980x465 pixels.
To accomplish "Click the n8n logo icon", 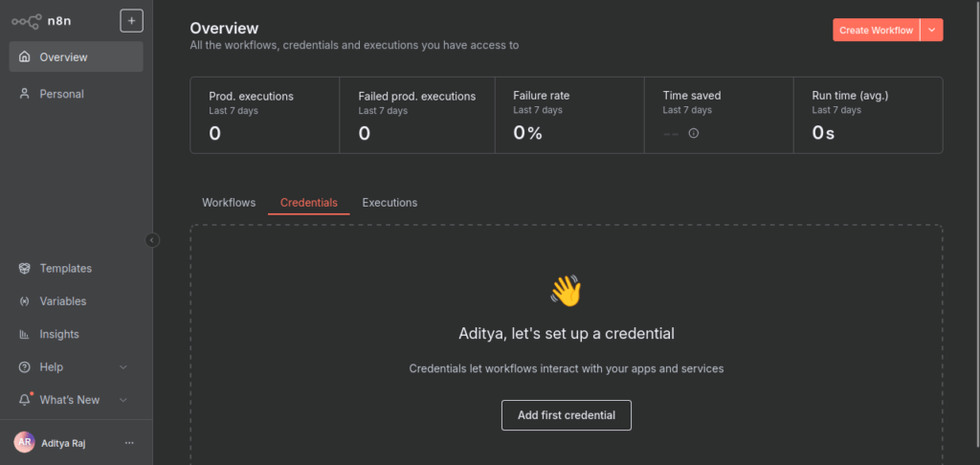I will [x=26, y=20].
